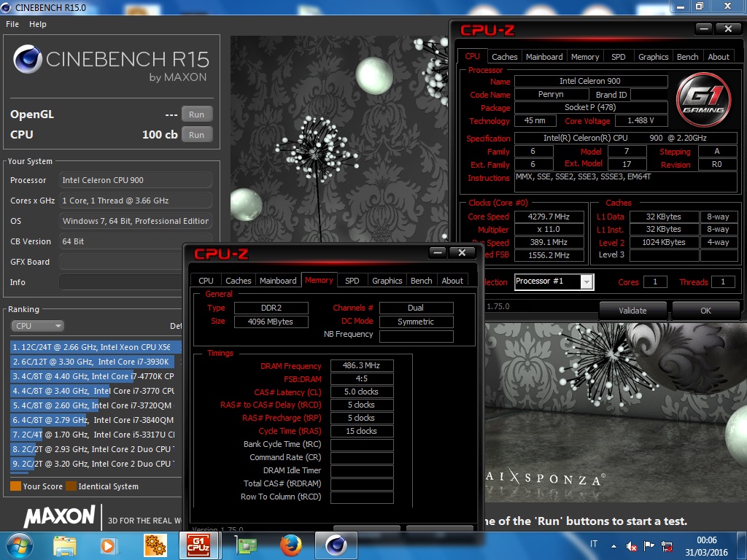
Task: Select ranking row 2C/4T i5-3317U
Action: (96, 435)
